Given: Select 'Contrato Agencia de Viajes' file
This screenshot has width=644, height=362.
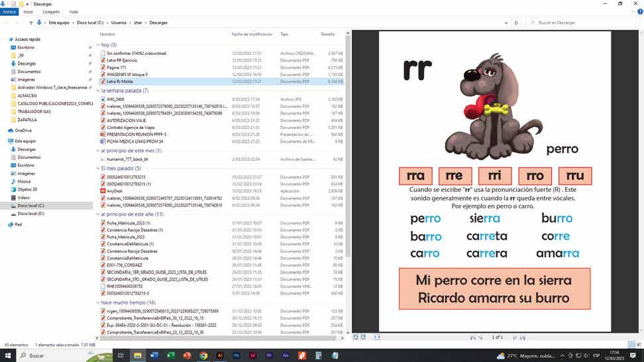Looking at the screenshot, I should click(131, 127).
